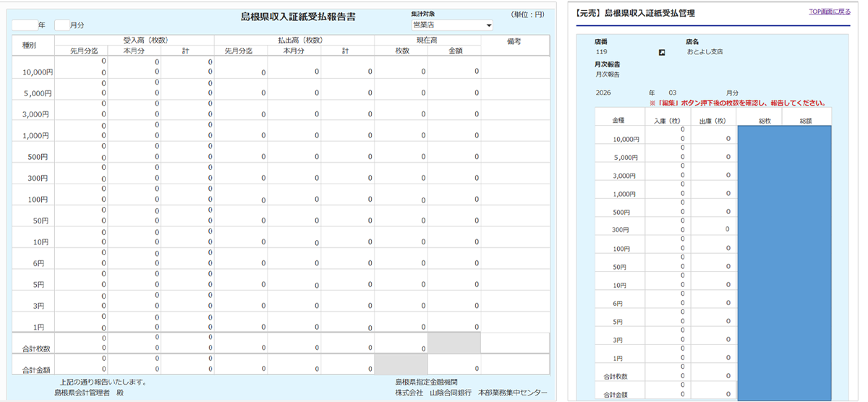Click the branch name おとよし支店
Image resolution: width=868 pixels, height=402 pixels.
[704, 52]
